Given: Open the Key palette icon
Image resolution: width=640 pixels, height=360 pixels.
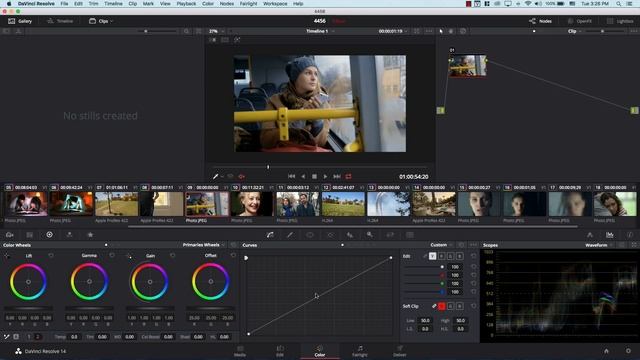Looking at the screenshot, I should click(x=370, y=235).
